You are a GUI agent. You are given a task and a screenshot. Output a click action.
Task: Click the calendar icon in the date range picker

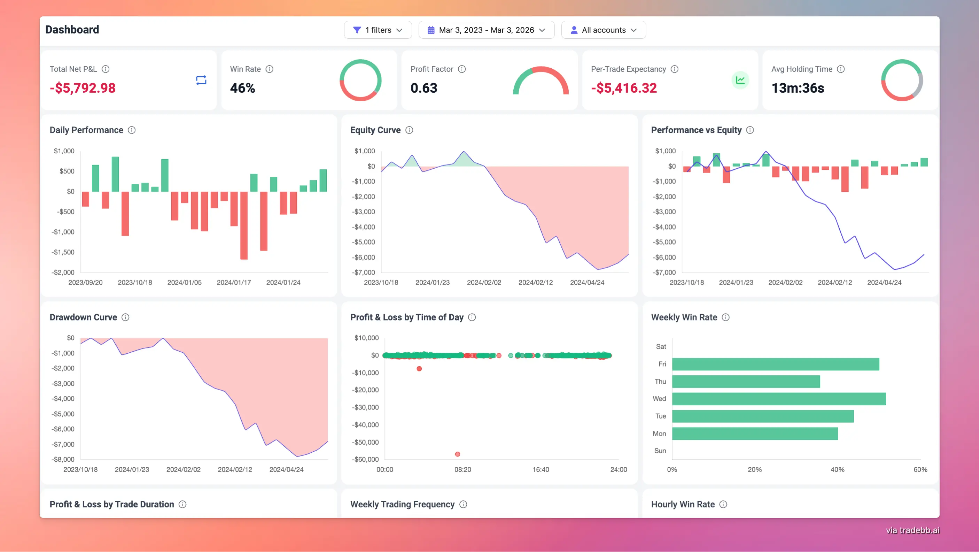[x=431, y=30]
